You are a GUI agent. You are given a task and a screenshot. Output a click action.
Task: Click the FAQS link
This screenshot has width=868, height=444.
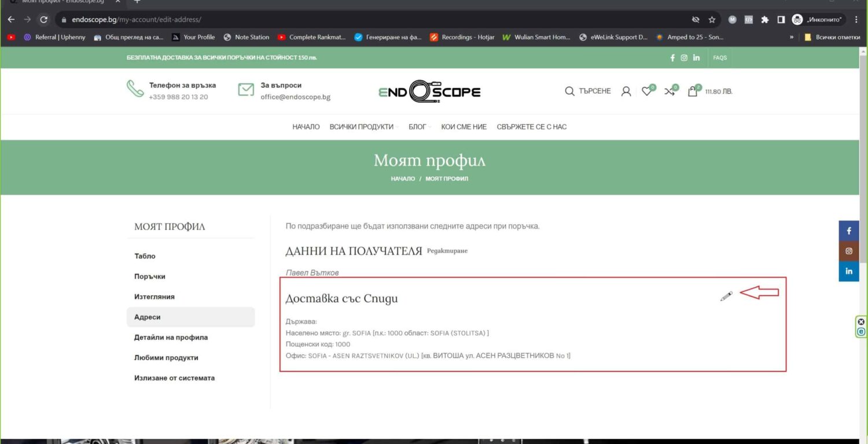(720, 58)
